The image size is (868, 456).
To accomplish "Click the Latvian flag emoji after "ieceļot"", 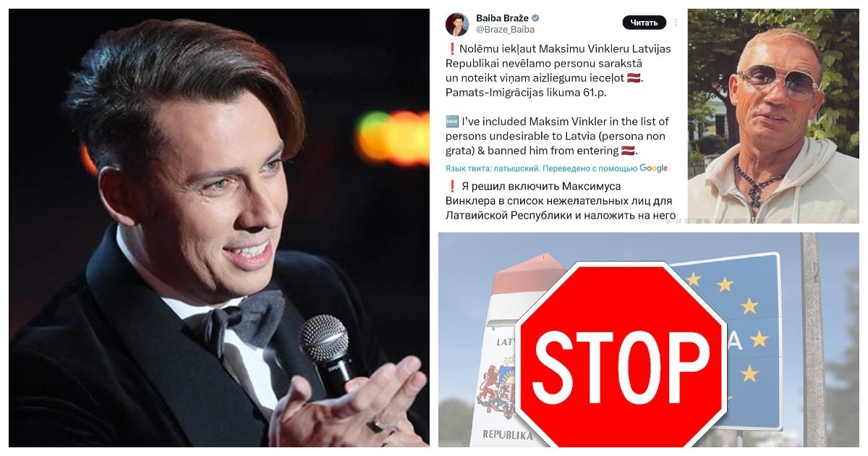I will (x=634, y=78).
